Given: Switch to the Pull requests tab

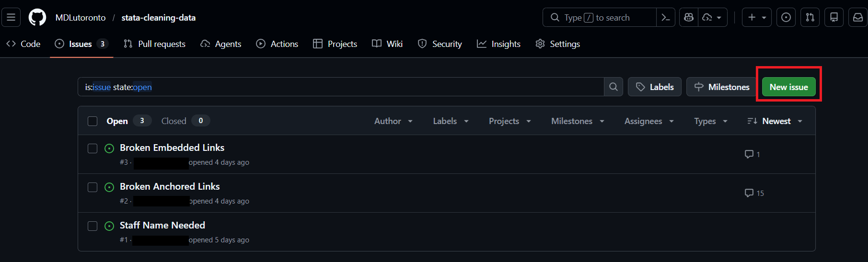Looking at the screenshot, I should (x=155, y=44).
